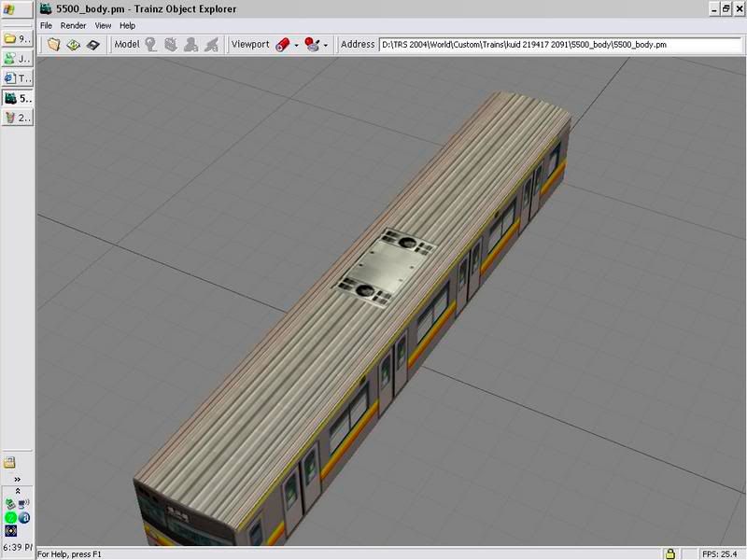Click the Windows Start button
This screenshot has width=747, height=560.
16,9
